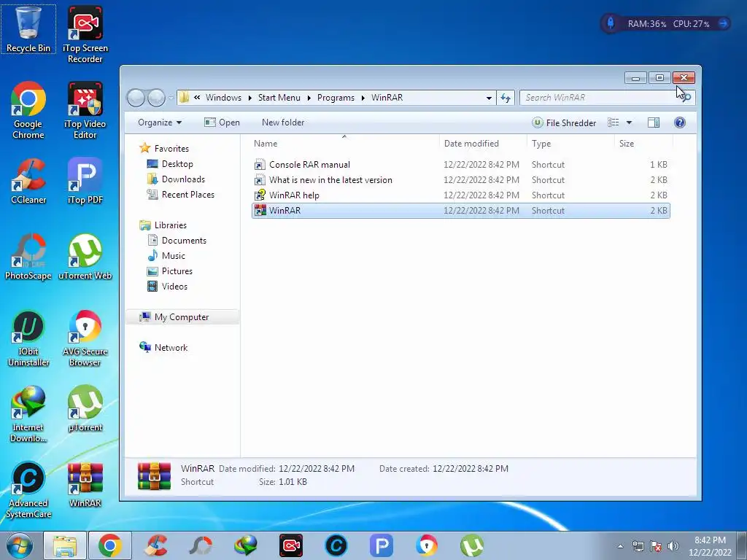This screenshot has height=560, width=747.
Task: Click the Explorer help question-mark icon
Action: point(680,122)
